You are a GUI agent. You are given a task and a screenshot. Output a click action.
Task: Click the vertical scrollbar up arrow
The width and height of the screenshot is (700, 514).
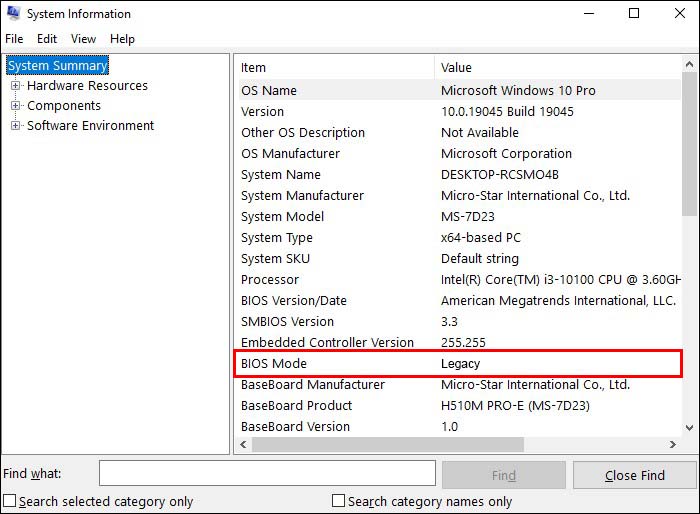689,64
